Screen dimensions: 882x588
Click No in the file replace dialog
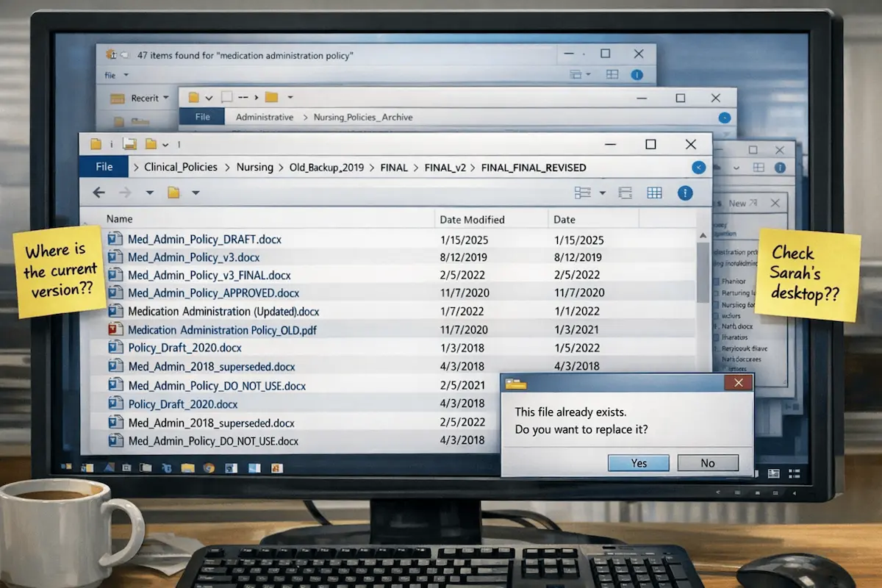tap(707, 462)
